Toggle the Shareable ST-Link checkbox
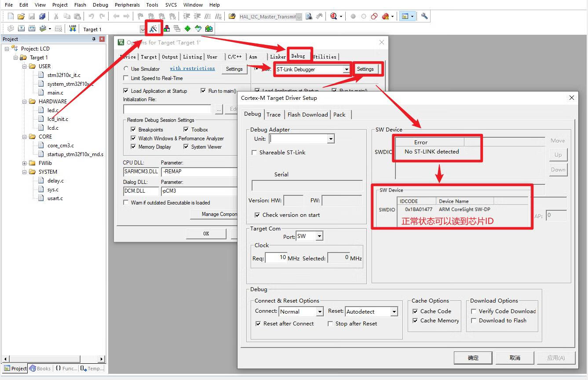Viewport: 588px width, 380px height. (x=254, y=153)
